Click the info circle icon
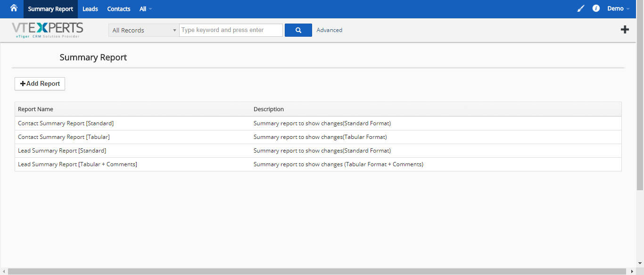The width and height of the screenshot is (644, 275). click(x=596, y=8)
